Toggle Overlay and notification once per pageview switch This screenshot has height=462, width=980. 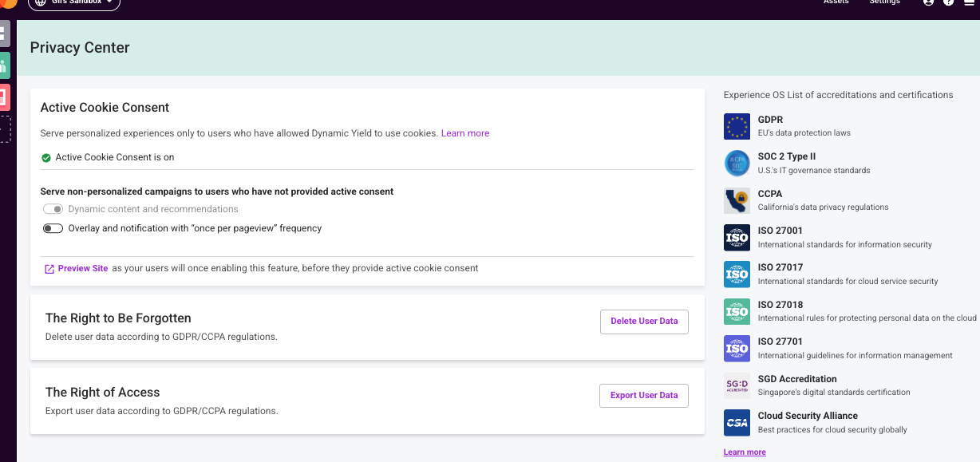53,228
